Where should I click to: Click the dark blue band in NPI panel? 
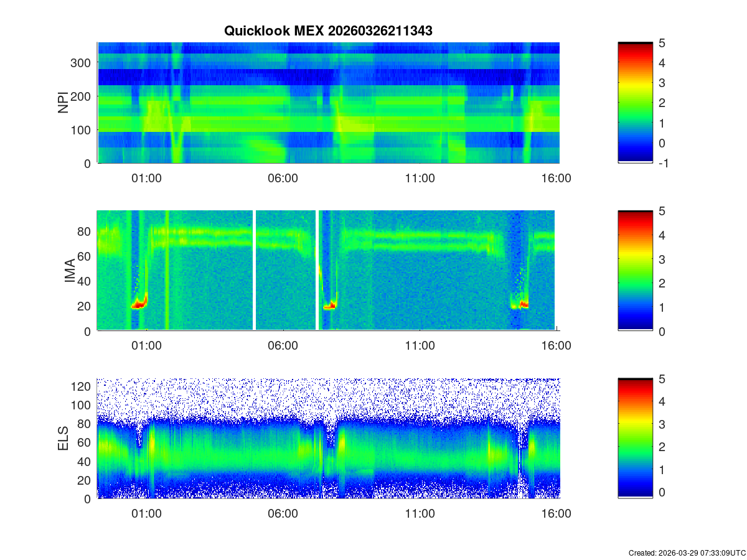click(x=328, y=77)
